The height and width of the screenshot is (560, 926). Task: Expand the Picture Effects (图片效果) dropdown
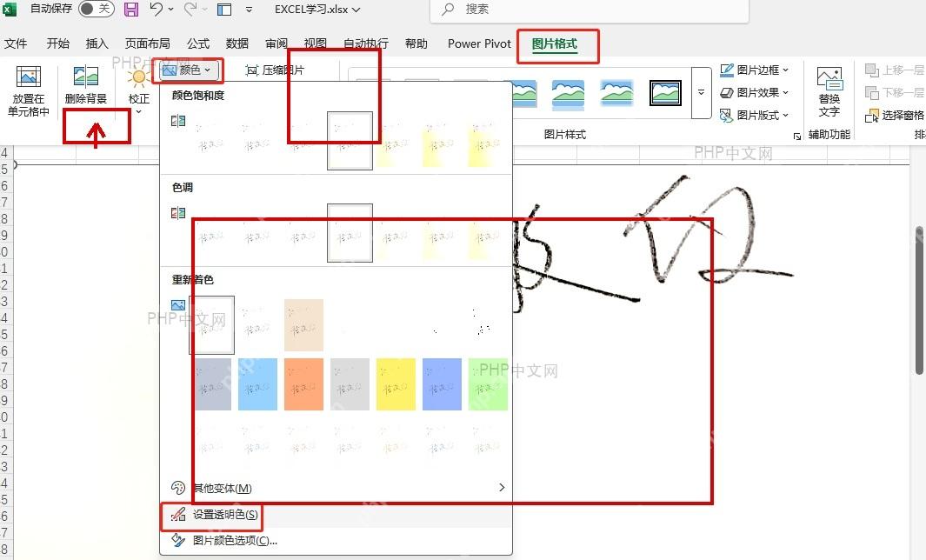point(754,93)
